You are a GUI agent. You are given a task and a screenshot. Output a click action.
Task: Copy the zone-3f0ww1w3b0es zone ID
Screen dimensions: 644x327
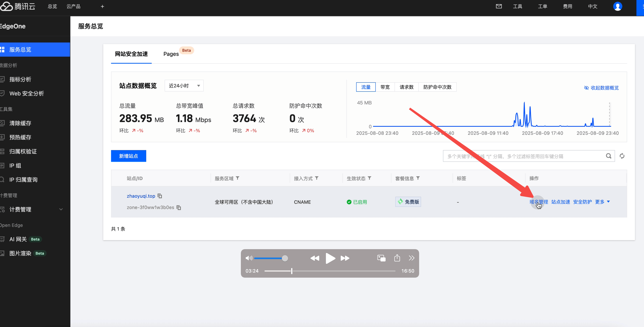[179, 208]
